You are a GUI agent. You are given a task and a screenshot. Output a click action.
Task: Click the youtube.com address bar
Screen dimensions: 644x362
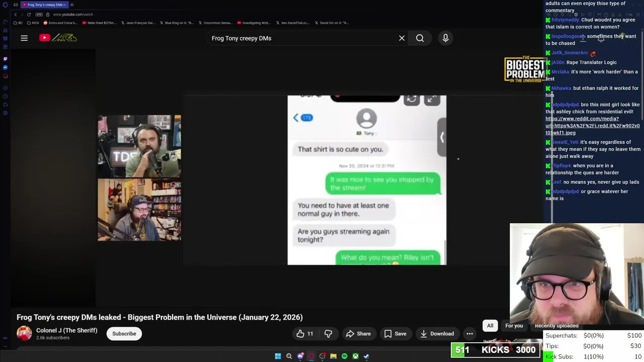coord(73,15)
